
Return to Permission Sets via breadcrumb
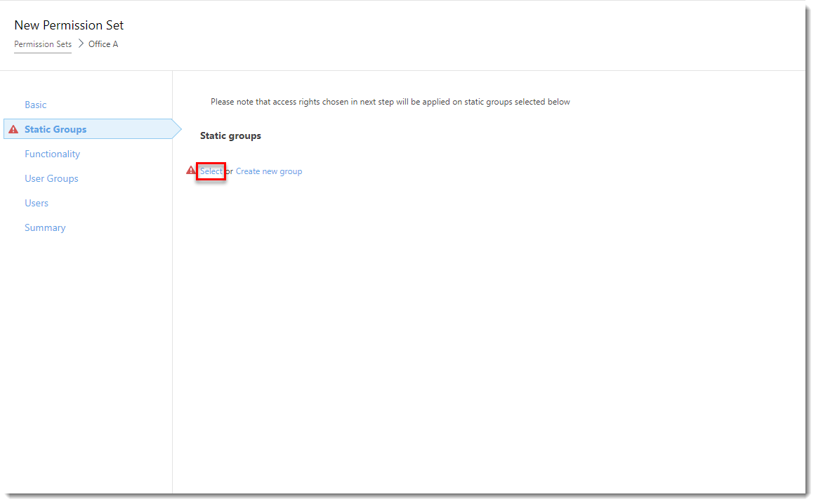pyautogui.click(x=43, y=44)
